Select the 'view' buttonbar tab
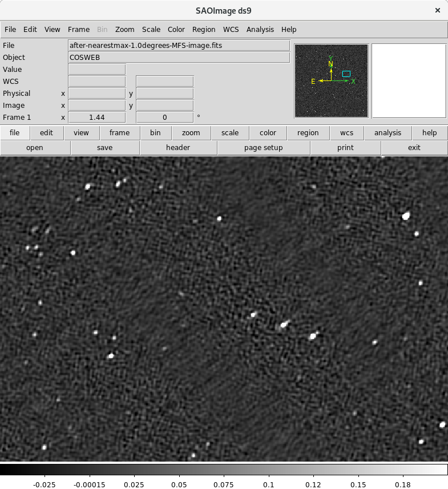Image resolution: width=448 pixels, height=489 pixels. 82,133
